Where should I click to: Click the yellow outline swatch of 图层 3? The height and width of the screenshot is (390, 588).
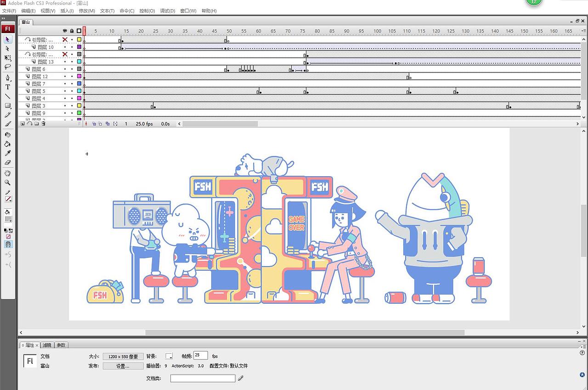[79, 106]
